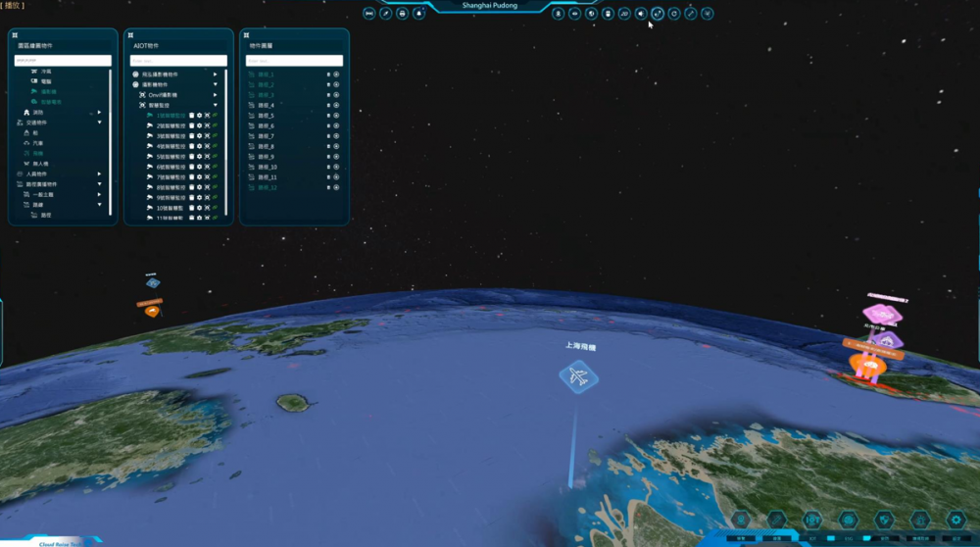Select 路徑_12 in the layer list
980x547 pixels.
click(x=267, y=187)
